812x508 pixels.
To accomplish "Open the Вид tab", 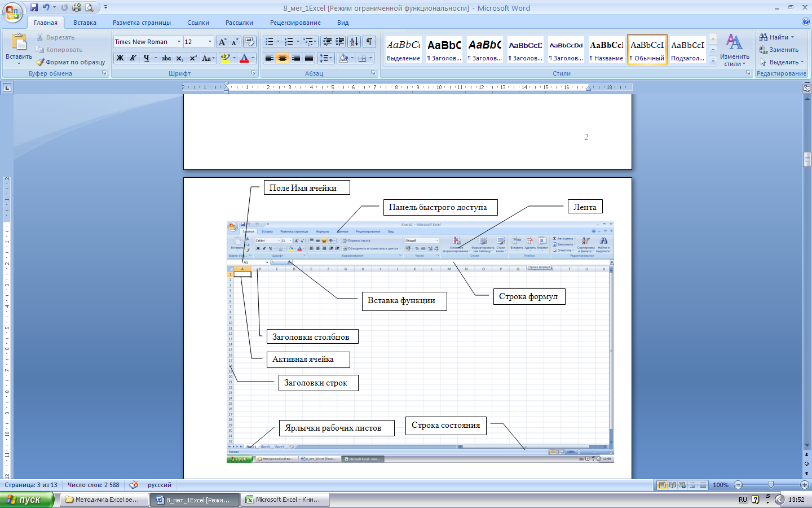I will point(343,23).
